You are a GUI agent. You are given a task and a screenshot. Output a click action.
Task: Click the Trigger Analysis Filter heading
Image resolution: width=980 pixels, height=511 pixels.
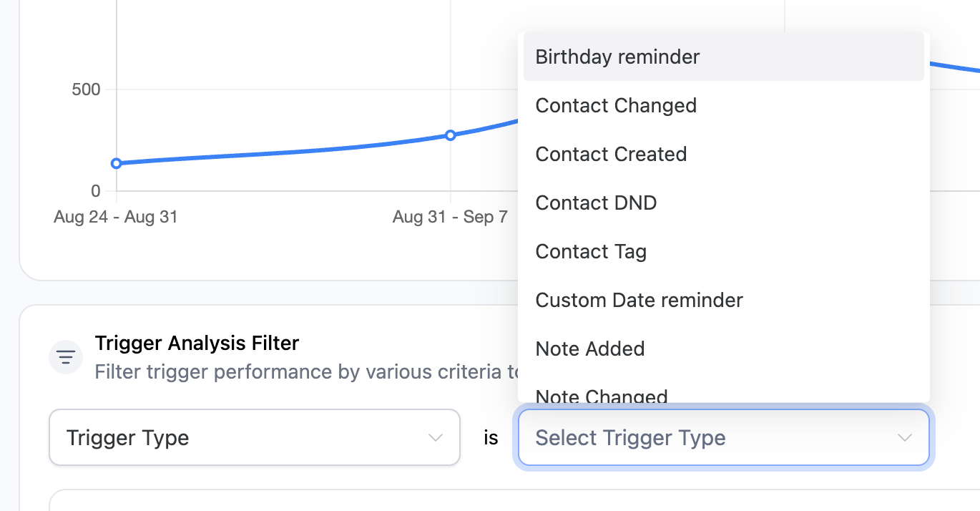(197, 344)
